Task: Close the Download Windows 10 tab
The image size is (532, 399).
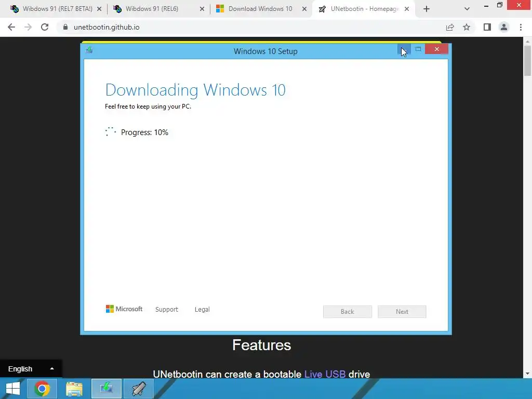Action: coord(304,9)
